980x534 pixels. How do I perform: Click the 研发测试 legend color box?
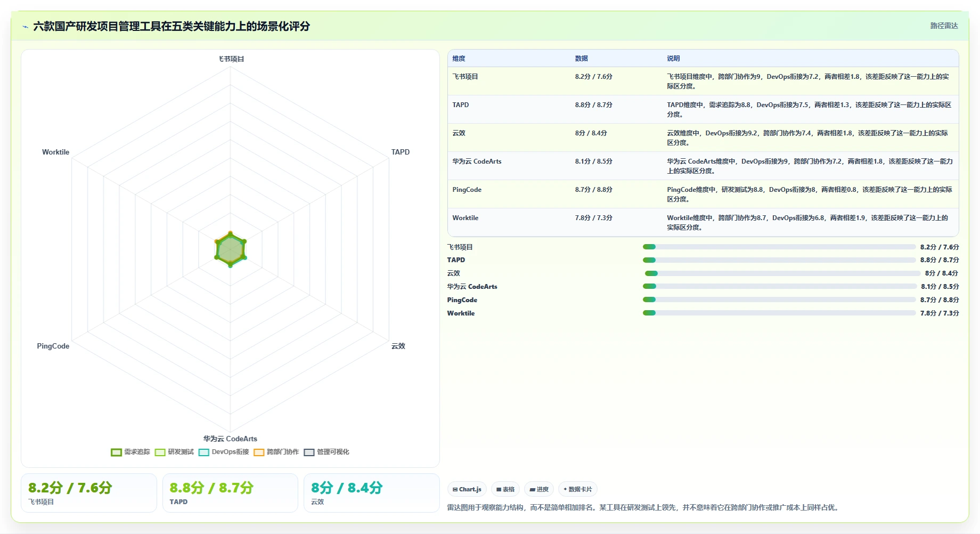pos(160,452)
